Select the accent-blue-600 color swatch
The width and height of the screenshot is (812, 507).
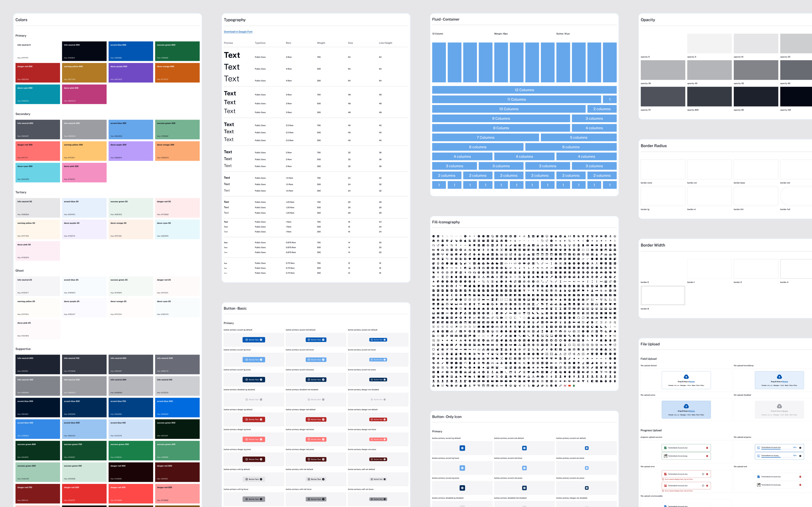pyautogui.click(x=131, y=51)
